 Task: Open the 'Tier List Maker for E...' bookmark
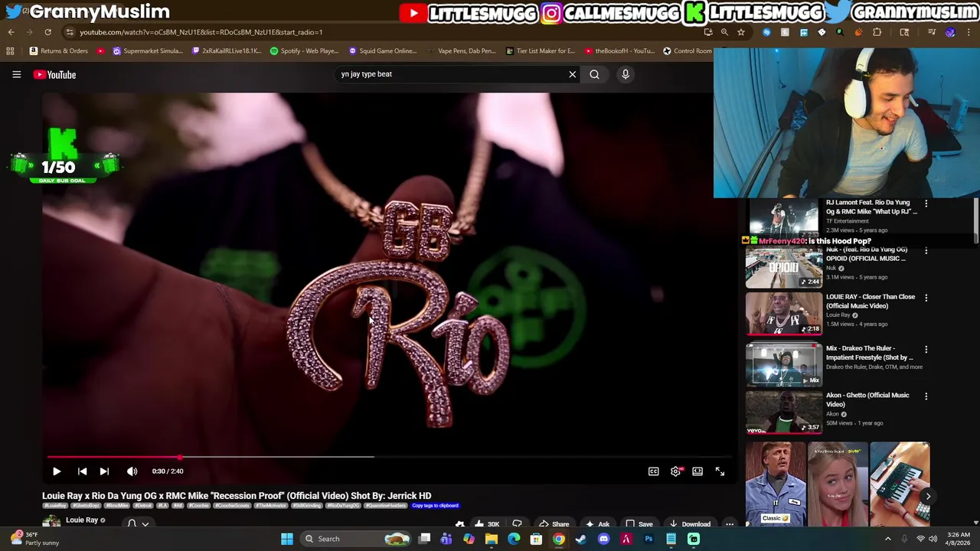coord(541,51)
